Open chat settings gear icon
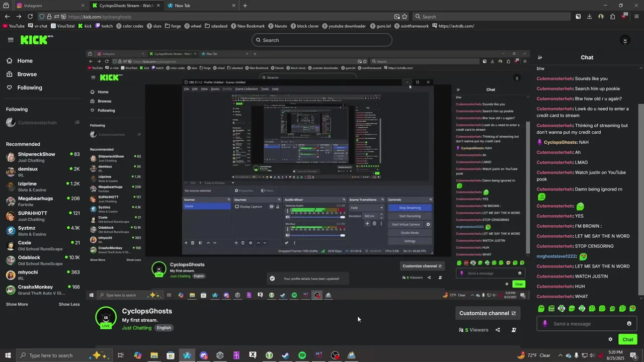This screenshot has height=362, width=644. [610, 339]
